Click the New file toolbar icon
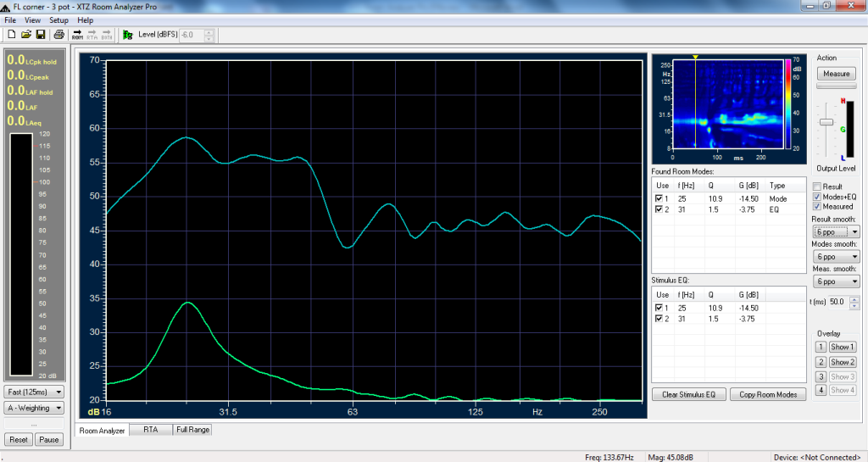The image size is (868, 462). coord(10,35)
